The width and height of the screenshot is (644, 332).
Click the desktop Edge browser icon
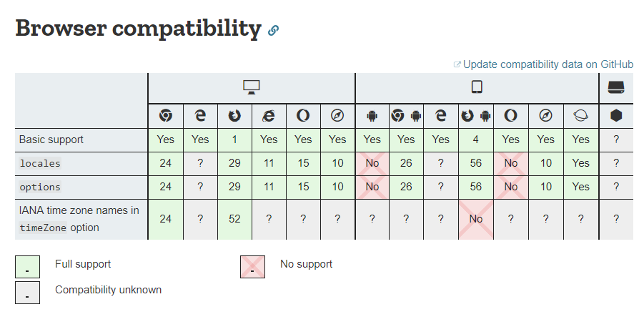200,115
